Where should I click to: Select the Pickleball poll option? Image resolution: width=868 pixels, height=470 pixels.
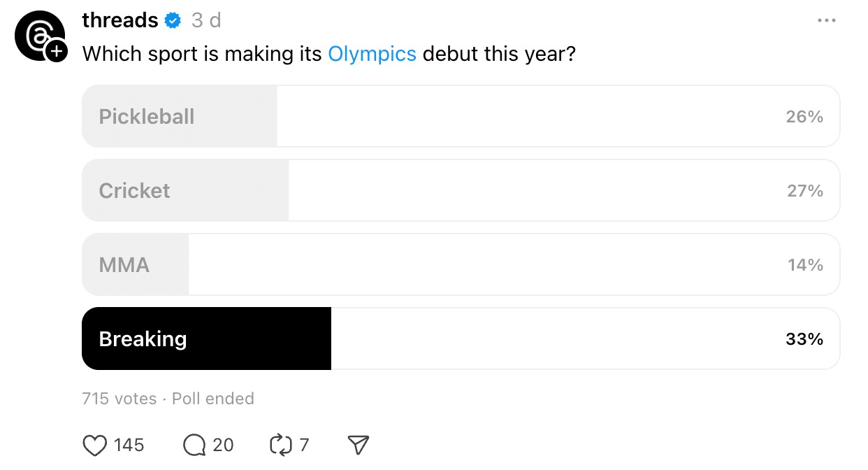coord(460,116)
